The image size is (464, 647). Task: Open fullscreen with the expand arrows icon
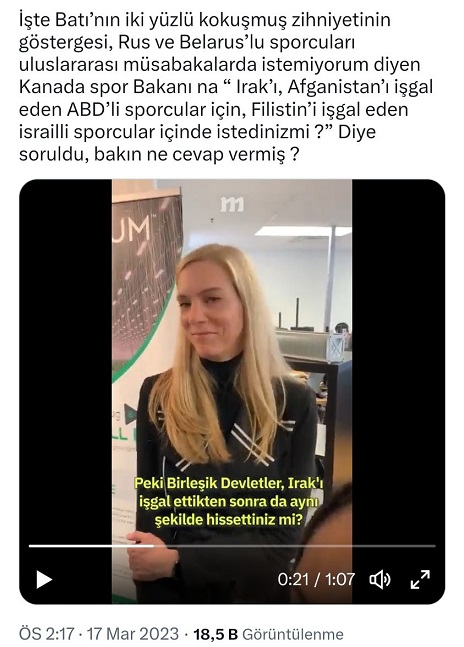pyautogui.click(x=420, y=579)
